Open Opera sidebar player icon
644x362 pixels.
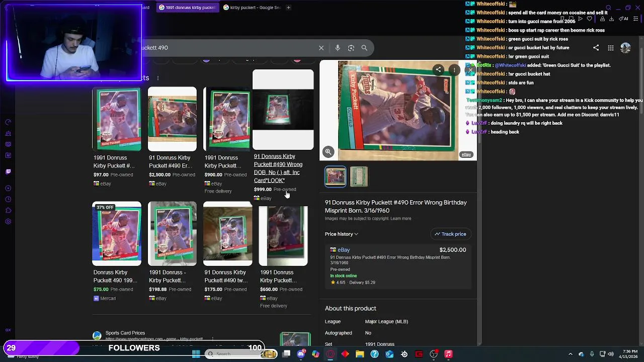pyautogui.click(x=8, y=189)
